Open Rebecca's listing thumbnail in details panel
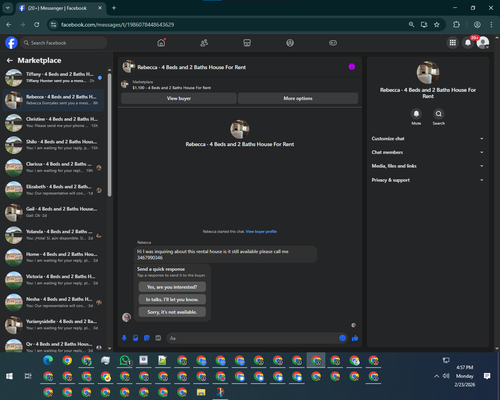The height and width of the screenshot is (400, 500). [x=428, y=72]
